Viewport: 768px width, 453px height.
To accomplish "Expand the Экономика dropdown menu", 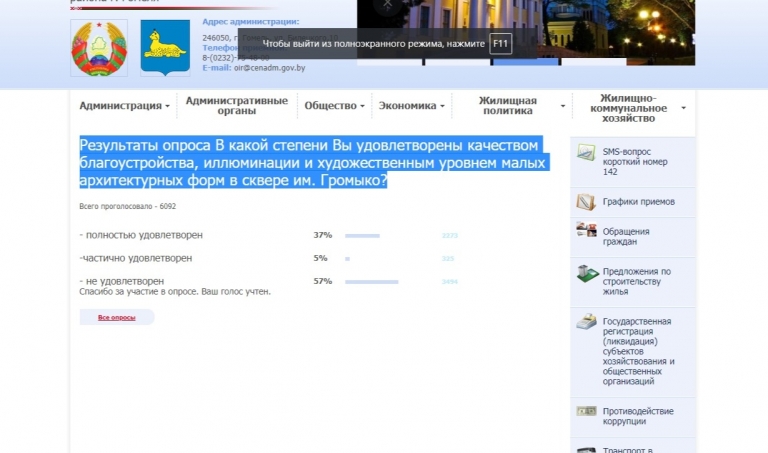I will point(412,106).
